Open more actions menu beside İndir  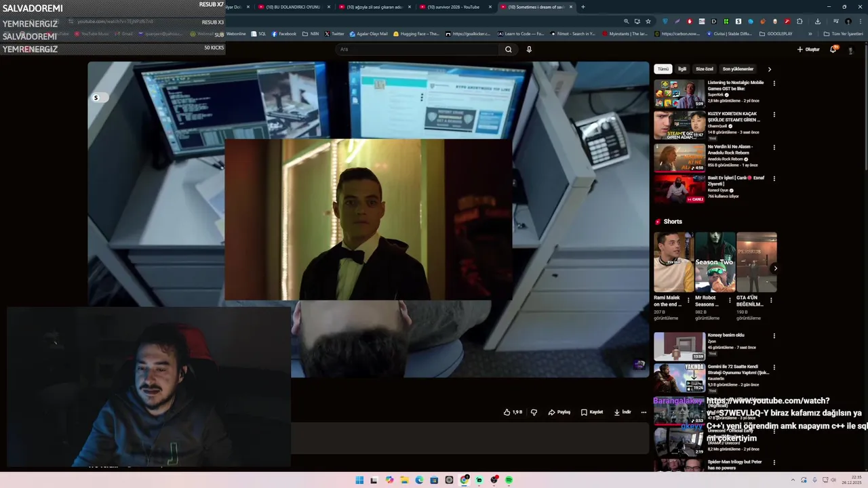coord(644,412)
